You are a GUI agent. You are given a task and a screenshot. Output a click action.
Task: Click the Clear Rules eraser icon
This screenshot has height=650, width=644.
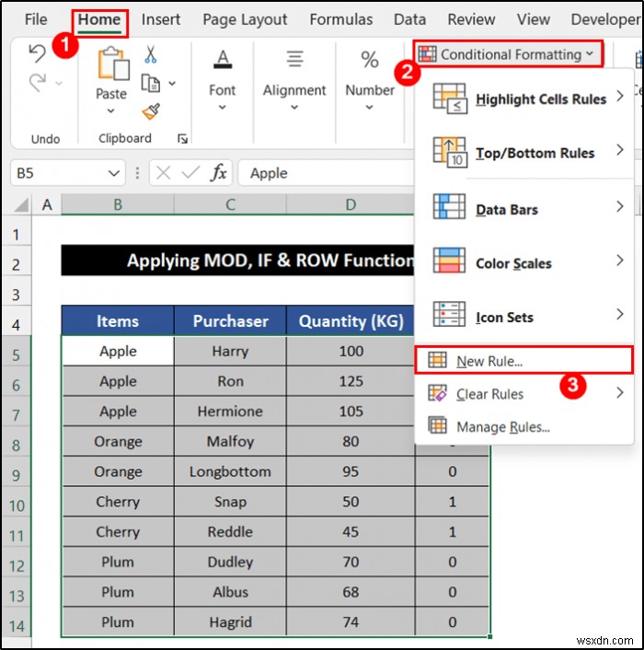(x=437, y=393)
